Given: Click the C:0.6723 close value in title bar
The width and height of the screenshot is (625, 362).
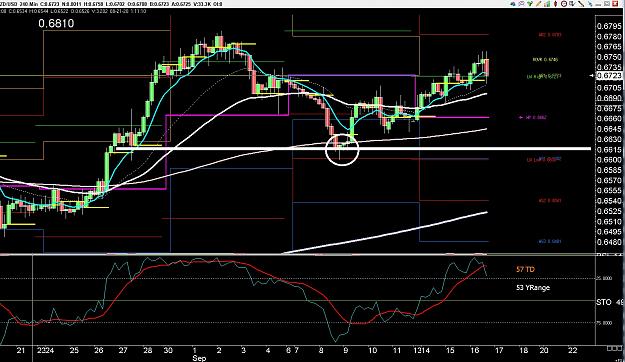Looking at the screenshot, I should (x=51, y=4).
